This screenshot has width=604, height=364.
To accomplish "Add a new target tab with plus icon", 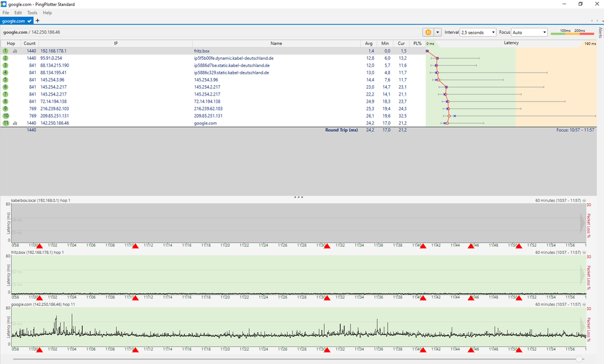I will [x=37, y=21].
